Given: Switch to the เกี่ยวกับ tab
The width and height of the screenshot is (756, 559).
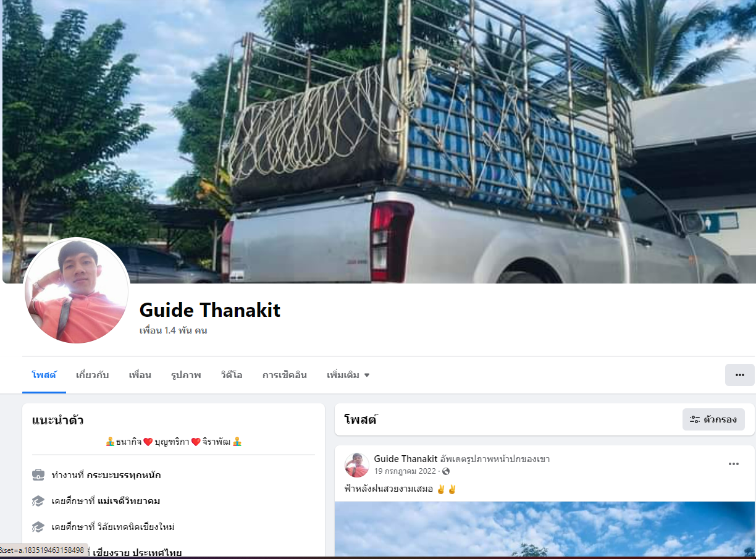Looking at the screenshot, I should point(93,375).
